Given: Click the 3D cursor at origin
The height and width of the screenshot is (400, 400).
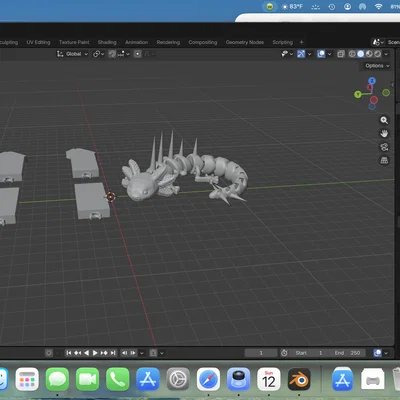Looking at the screenshot, I should 111,197.
